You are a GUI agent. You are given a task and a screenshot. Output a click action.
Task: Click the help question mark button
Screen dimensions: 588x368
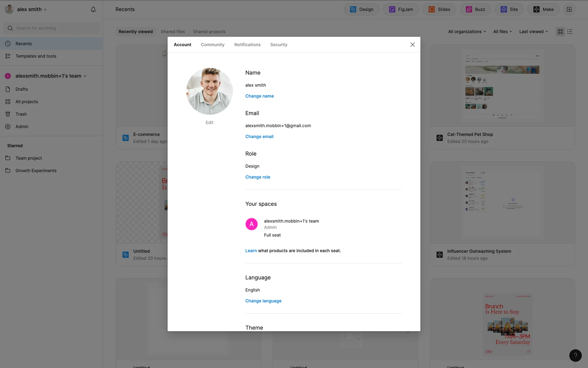[575, 355]
